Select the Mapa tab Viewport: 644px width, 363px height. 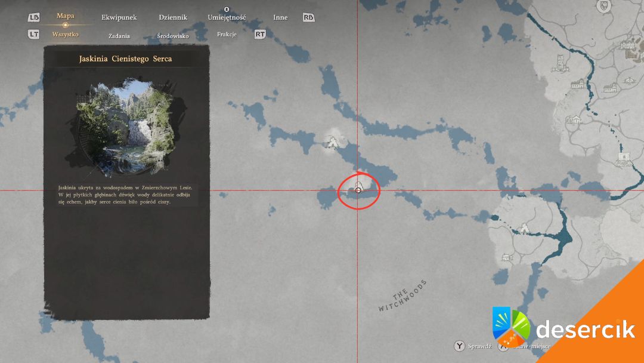[66, 16]
